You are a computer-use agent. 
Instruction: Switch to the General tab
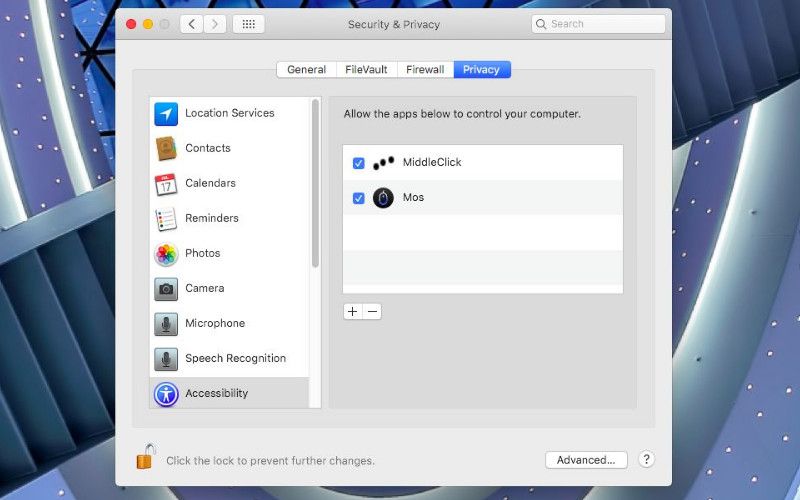[x=306, y=69]
